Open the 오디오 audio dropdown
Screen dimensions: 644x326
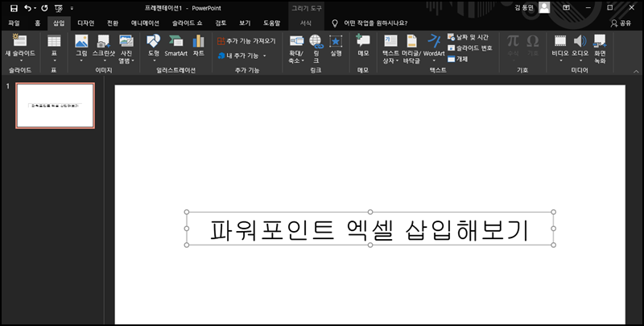[x=580, y=60]
